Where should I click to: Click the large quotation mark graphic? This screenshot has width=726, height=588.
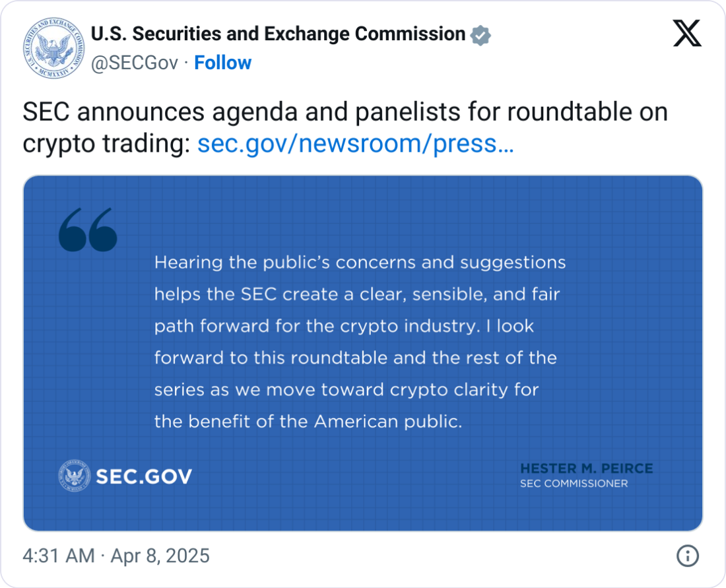pyautogui.click(x=88, y=230)
